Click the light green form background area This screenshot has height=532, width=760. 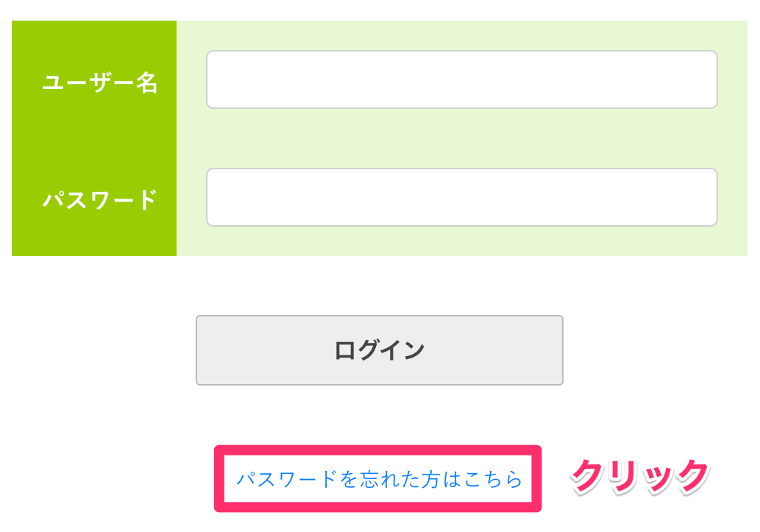[461, 138]
